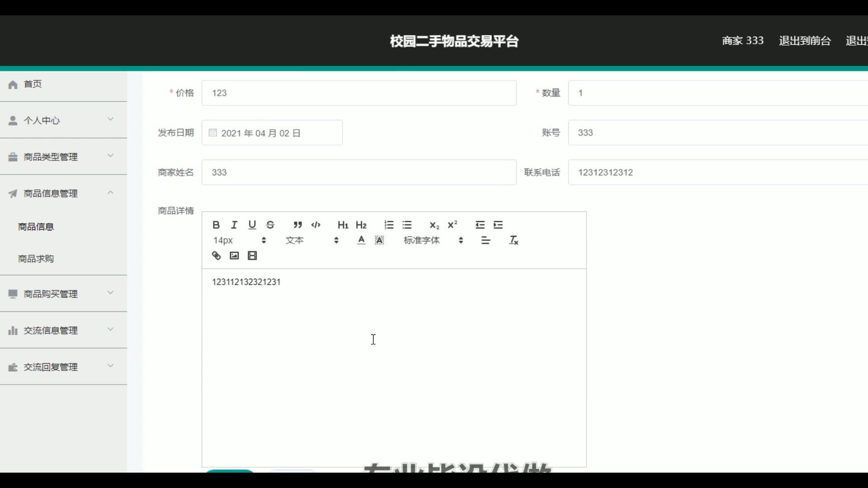Image resolution: width=868 pixels, height=488 pixels.
Task: Toggle ordered list formatting
Action: [389, 225]
